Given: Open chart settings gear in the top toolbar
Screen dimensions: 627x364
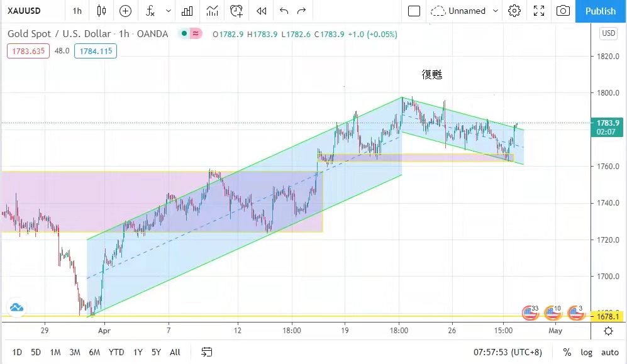Looking at the screenshot, I should [514, 11].
